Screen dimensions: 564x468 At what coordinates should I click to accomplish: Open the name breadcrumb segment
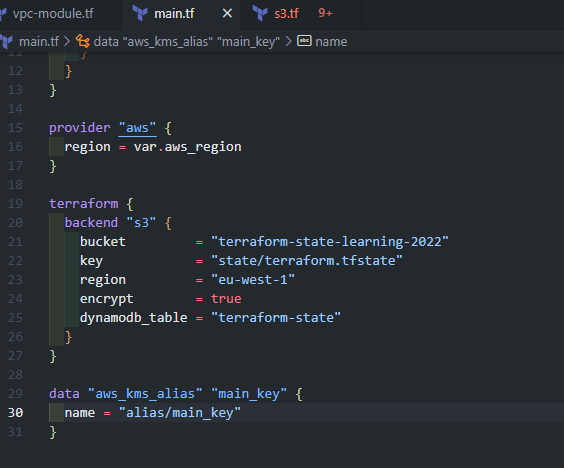click(x=331, y=42)
